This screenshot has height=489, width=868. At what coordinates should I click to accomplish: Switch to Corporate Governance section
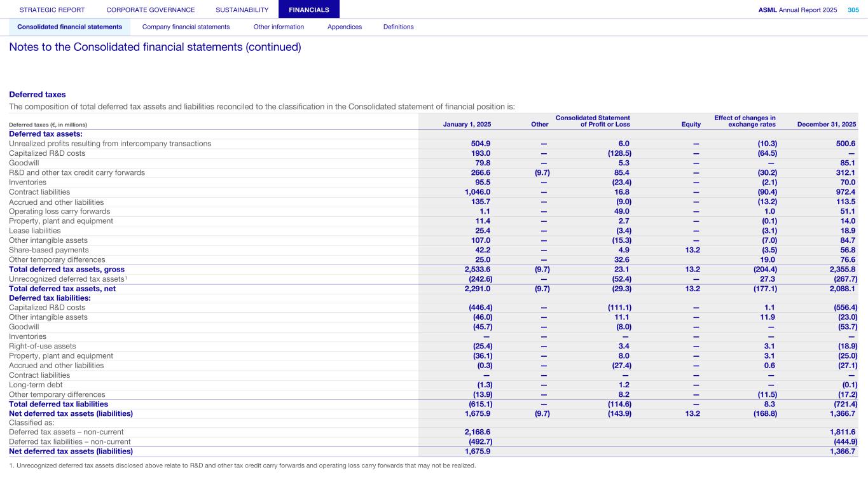tap(151, 10)
